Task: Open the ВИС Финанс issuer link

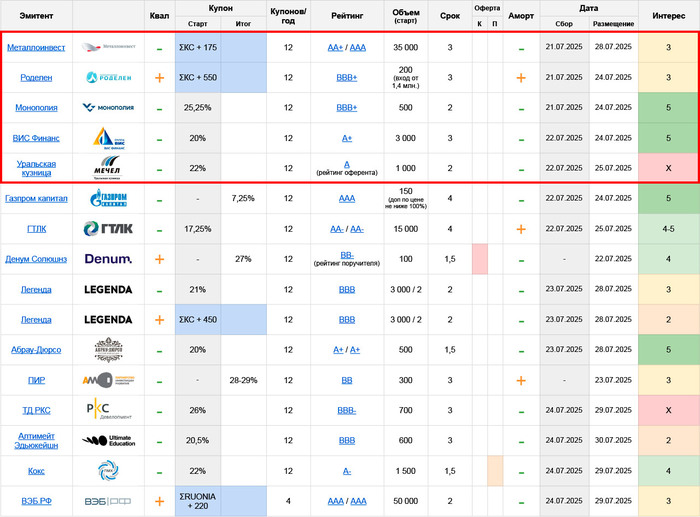Action: (x=36, y=138)
